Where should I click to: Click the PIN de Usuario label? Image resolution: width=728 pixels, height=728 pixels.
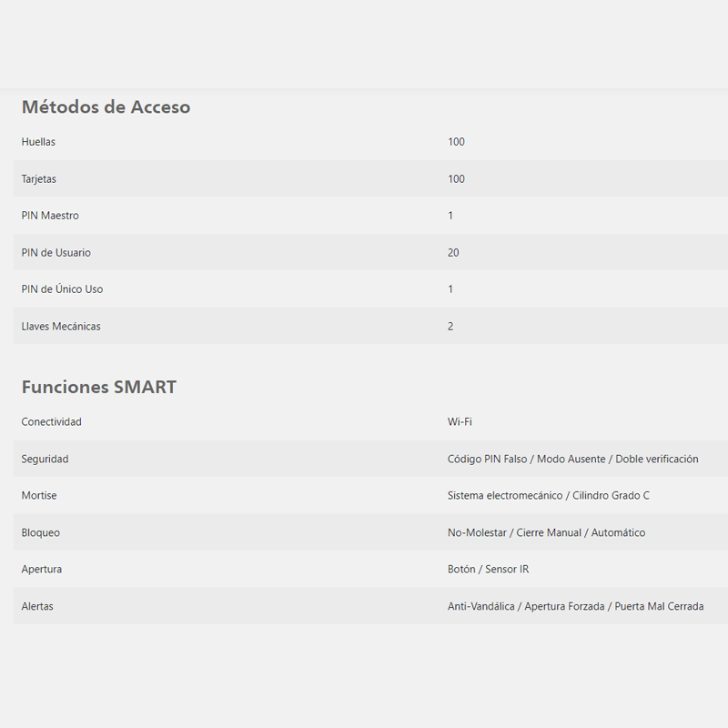click(56, 253)
